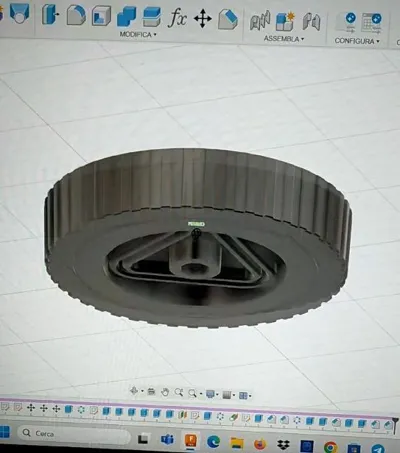Open Telegram from the taskbar

(378, 448)
